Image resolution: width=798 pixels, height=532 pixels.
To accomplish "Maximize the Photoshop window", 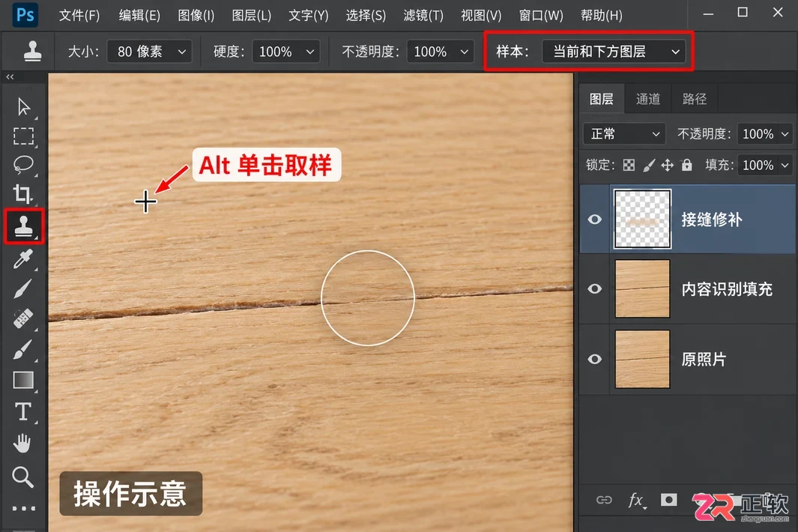I will point(743,12).
